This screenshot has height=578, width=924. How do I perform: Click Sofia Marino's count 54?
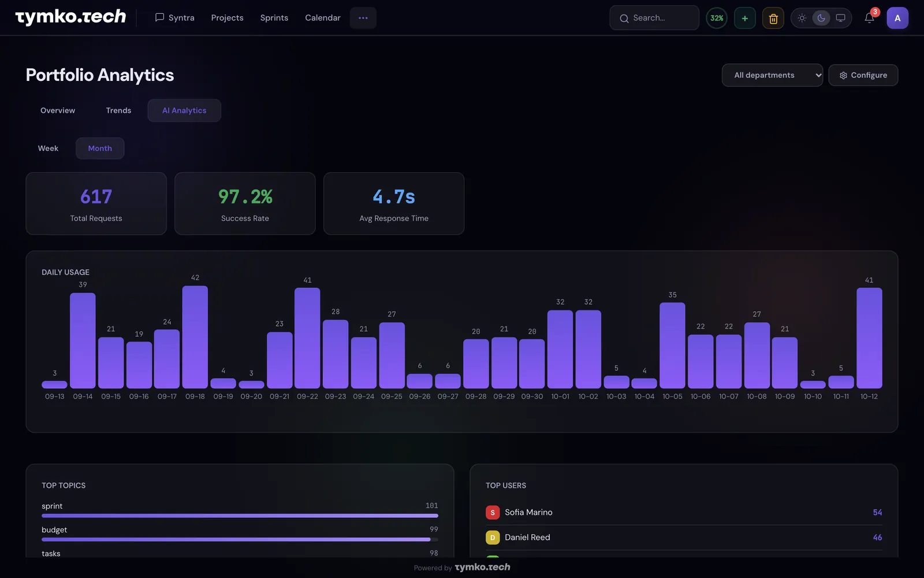coord(877,513)
